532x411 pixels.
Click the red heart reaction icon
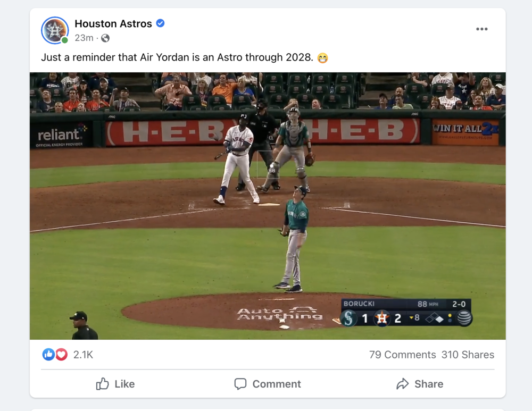click(x=61, y=354)
